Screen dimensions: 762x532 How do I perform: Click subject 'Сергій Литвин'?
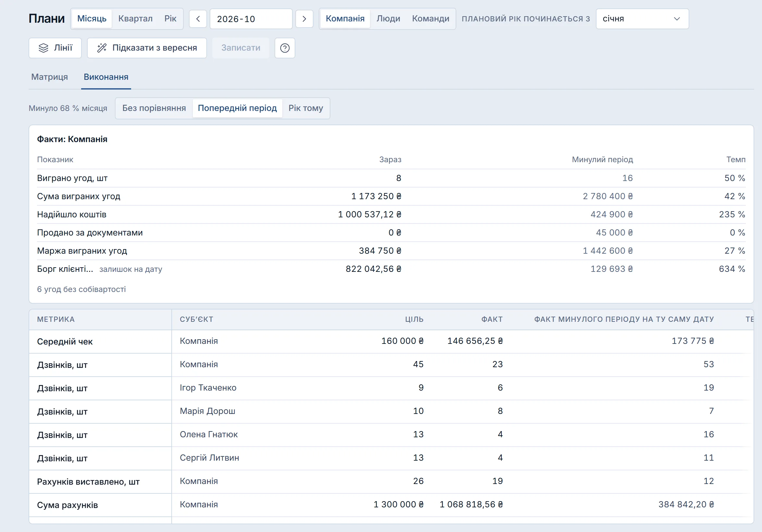pyautogui.click(x=209, y=458)
